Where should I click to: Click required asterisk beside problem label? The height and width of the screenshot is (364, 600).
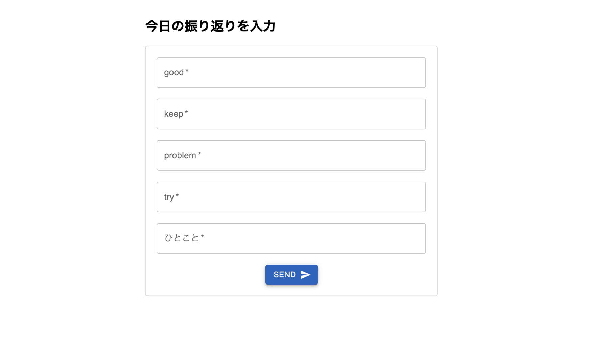pos(199,154)
